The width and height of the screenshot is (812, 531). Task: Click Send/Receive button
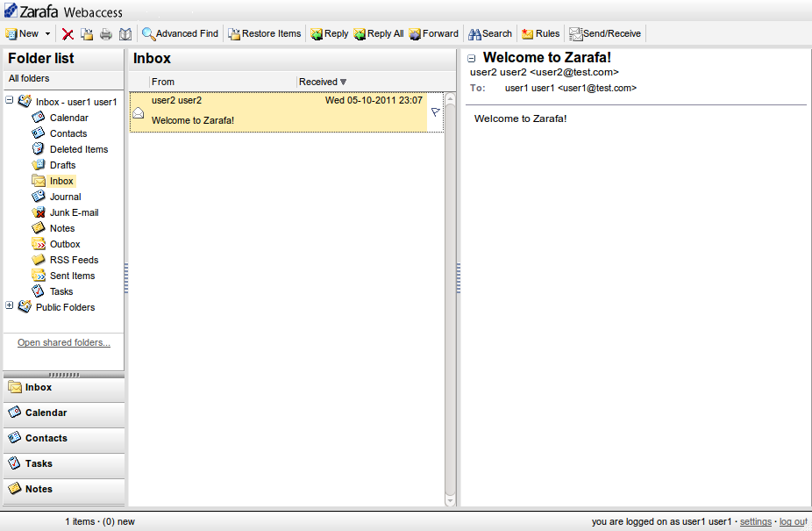[x=605, y=33]
